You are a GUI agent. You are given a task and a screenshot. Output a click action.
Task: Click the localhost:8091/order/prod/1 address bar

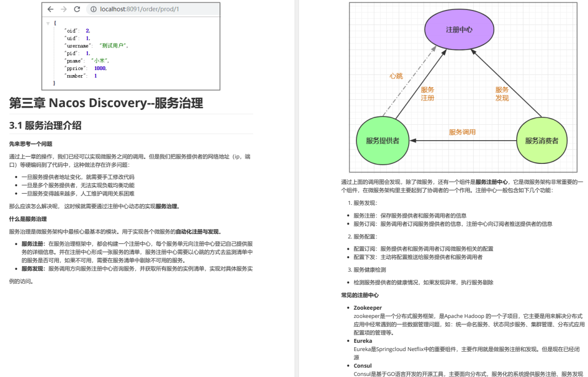click(x=153, y=9)
